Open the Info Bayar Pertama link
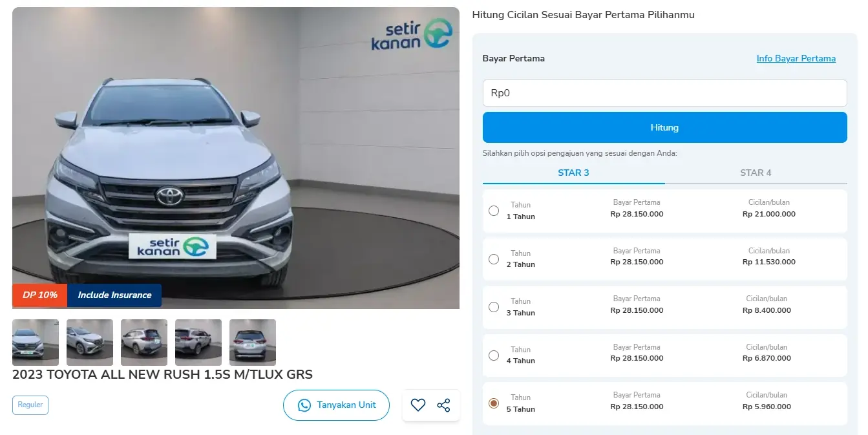868x435 pixels. pyautogui.click(x=796, y=59)
